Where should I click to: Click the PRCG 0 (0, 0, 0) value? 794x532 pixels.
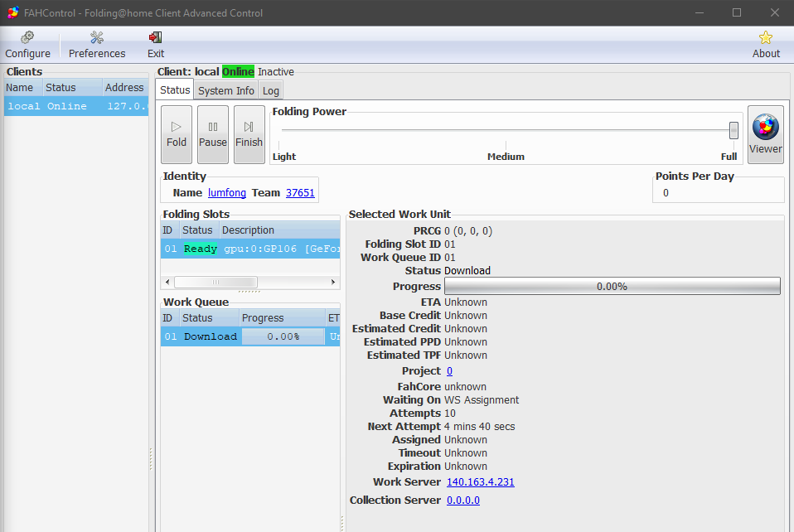click(x=468, y=231)
